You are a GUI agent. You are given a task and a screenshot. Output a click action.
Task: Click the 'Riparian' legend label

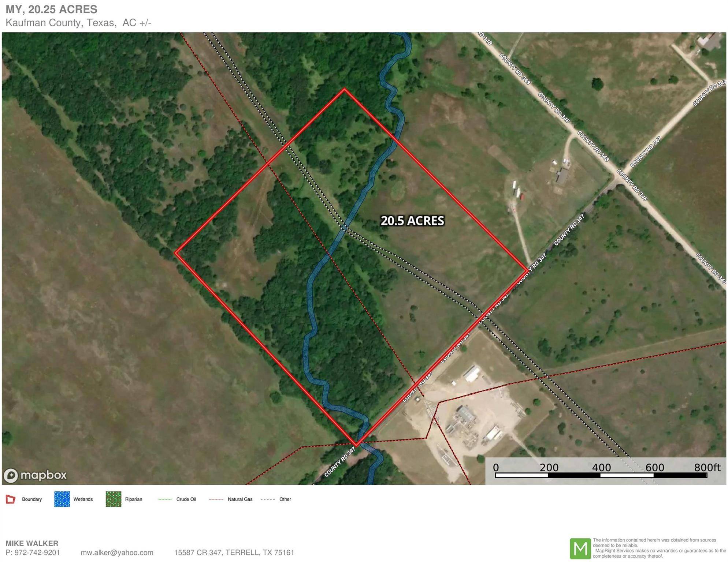point(134,499)
